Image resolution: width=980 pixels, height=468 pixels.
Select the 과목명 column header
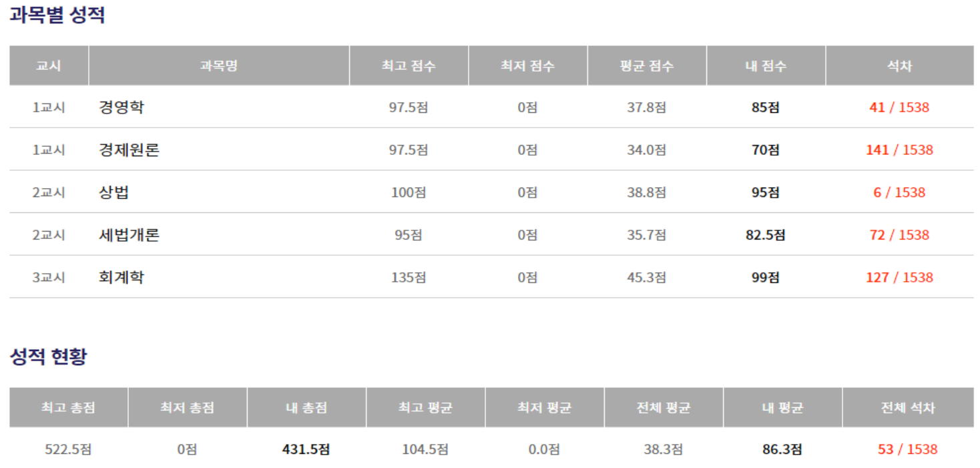[219, 65]
